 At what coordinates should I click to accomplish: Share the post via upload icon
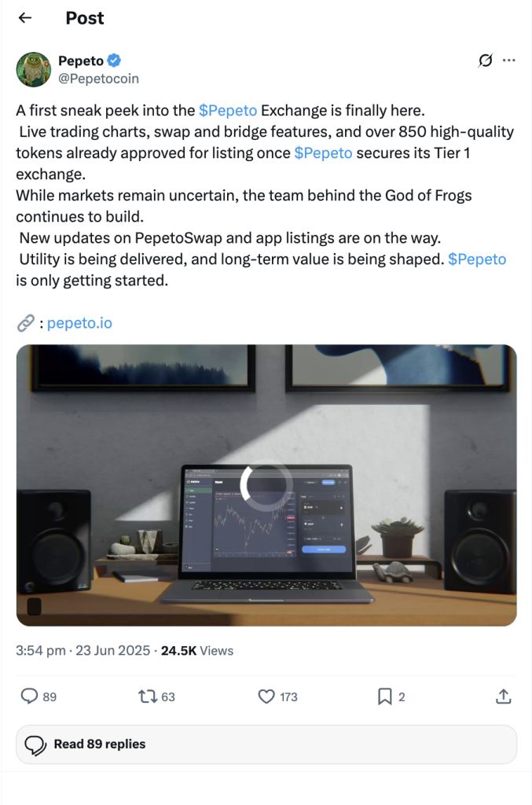click(x=503, y=697)
